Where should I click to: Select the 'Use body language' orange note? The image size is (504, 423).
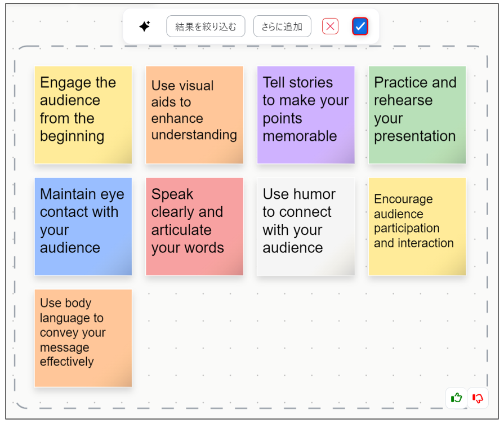pyautogui.click(x=83, y=338)
